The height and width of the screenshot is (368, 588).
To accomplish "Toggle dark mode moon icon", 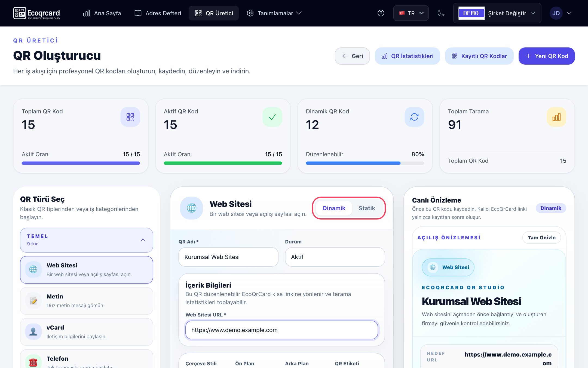I will [441, 13].
